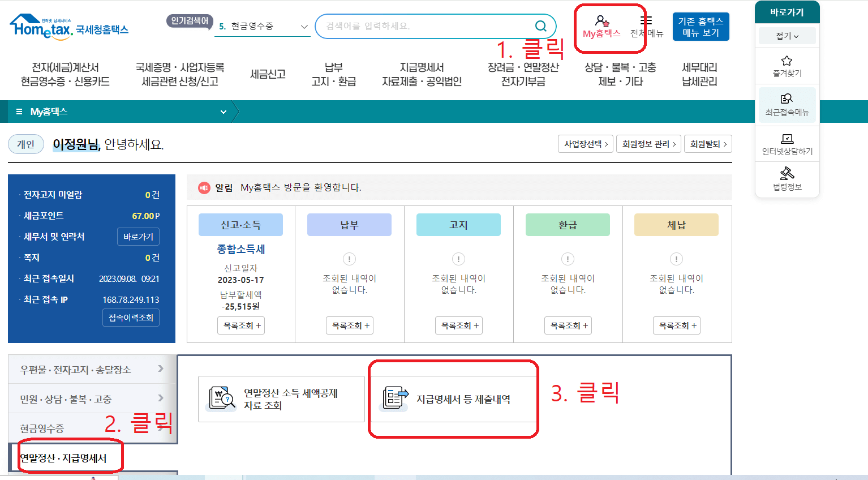Open 법령정보 via the gavel icon
The width and height of the screenshot is (868, 480).
tap(787, 175)
